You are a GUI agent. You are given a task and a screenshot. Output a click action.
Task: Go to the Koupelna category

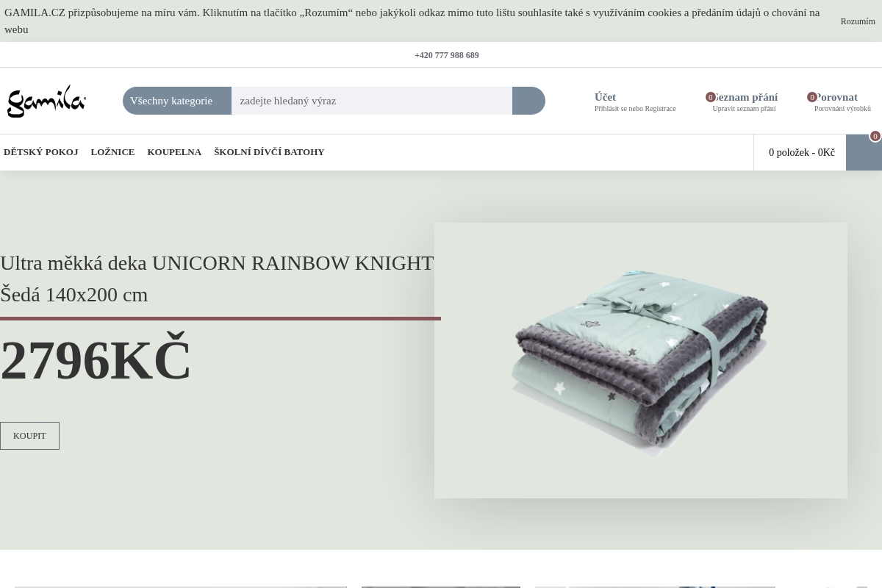pyautogui.click(x=174, y=152)
